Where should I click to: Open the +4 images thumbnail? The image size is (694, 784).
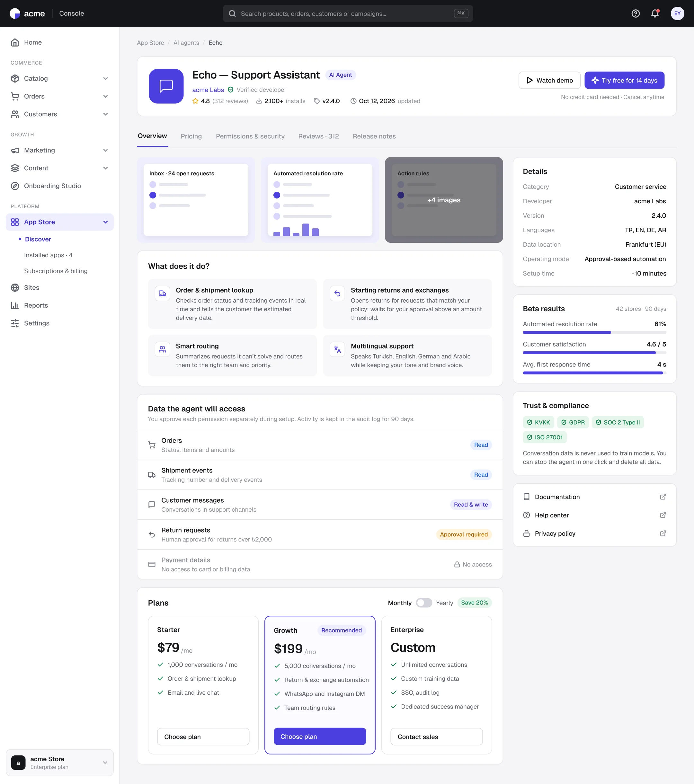(x=444, y=200)
